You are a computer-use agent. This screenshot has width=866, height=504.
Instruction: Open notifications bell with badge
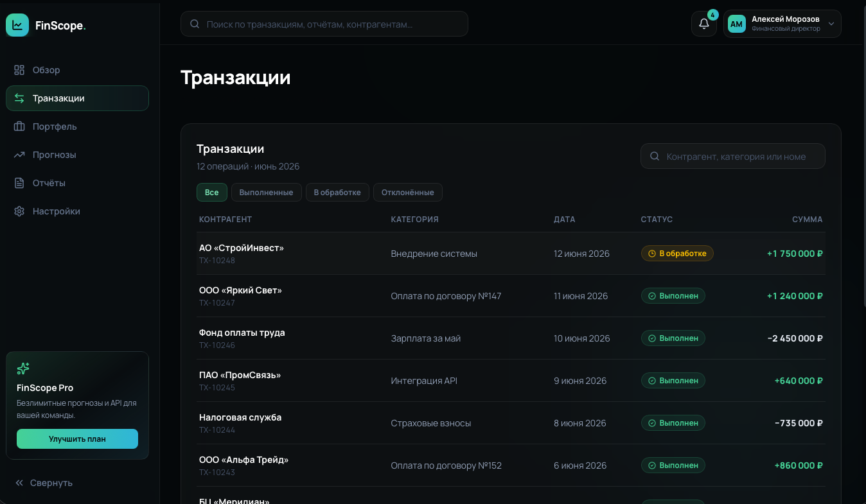704,24
